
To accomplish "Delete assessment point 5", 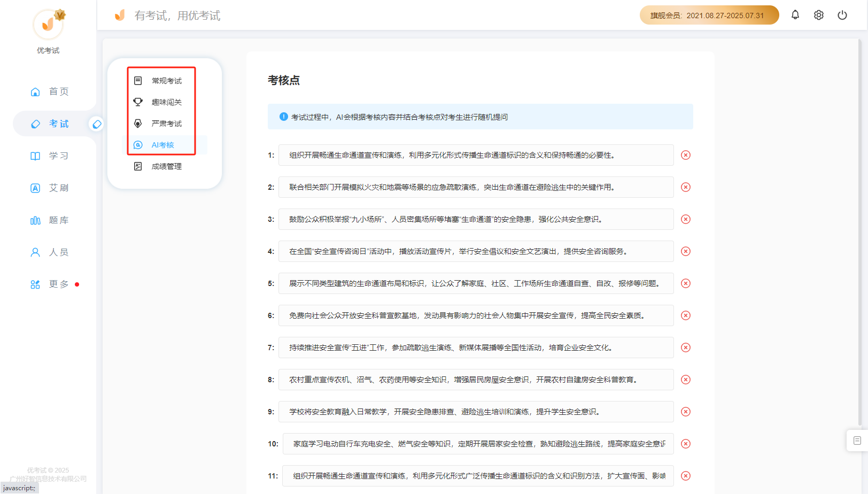I will click(686, 283).
